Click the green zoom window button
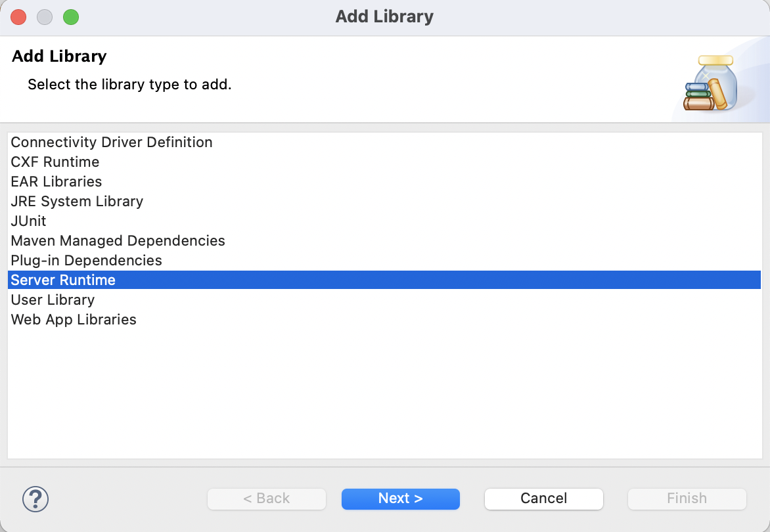 pyautogui.click(x=71, y=16)
